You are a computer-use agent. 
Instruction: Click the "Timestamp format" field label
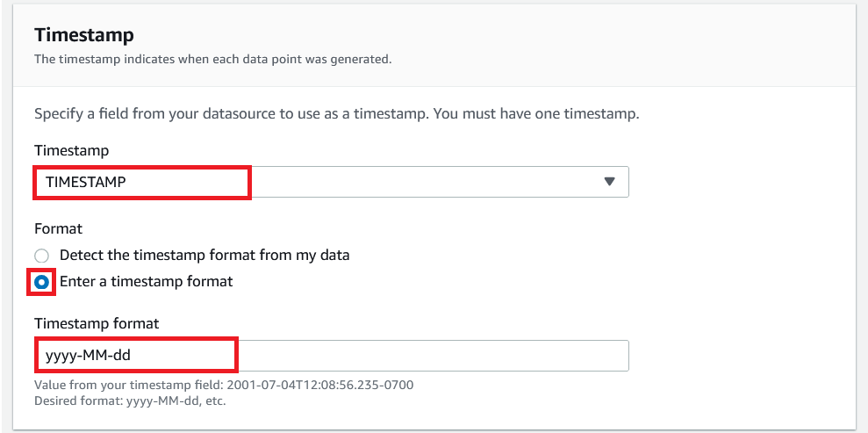(x=97, y=324)
